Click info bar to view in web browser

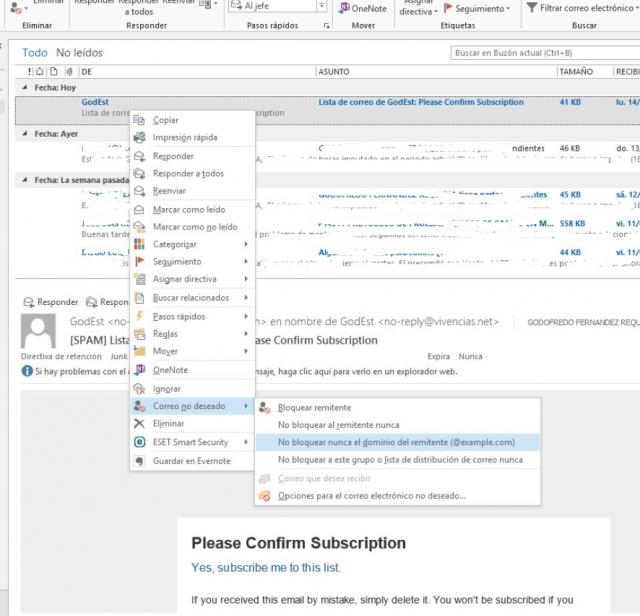[239, 371]
